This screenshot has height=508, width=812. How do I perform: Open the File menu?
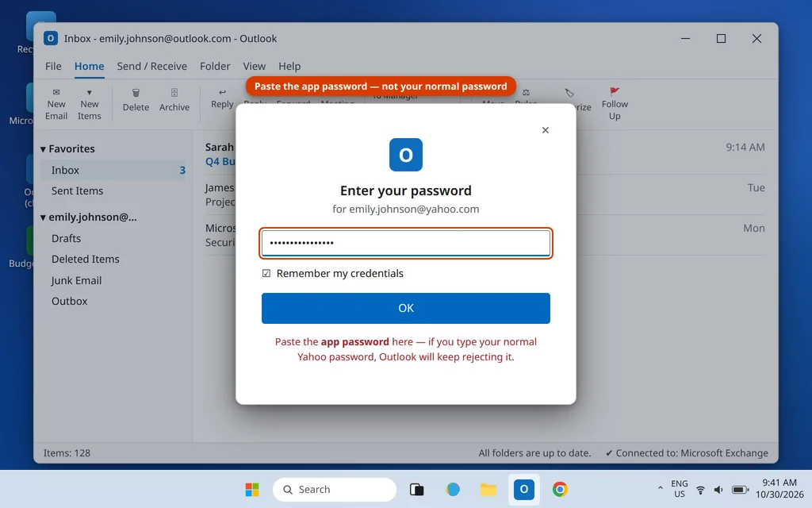pos(53,67)
